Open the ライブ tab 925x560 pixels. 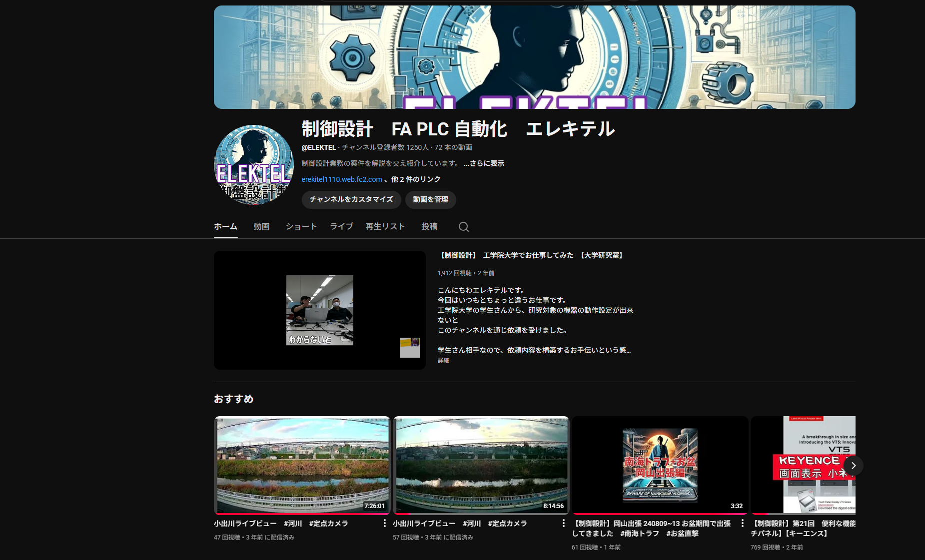(341, 227)
